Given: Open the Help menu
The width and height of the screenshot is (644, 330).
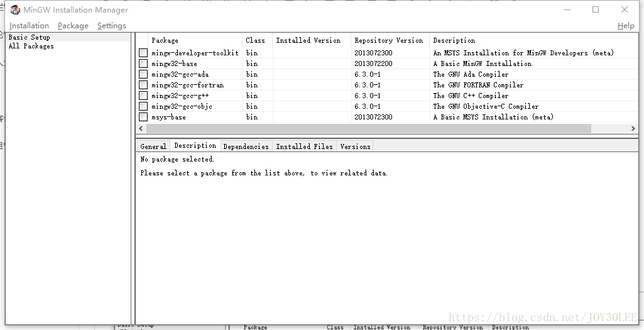Looking at the screenshot, I should point(626,26).
